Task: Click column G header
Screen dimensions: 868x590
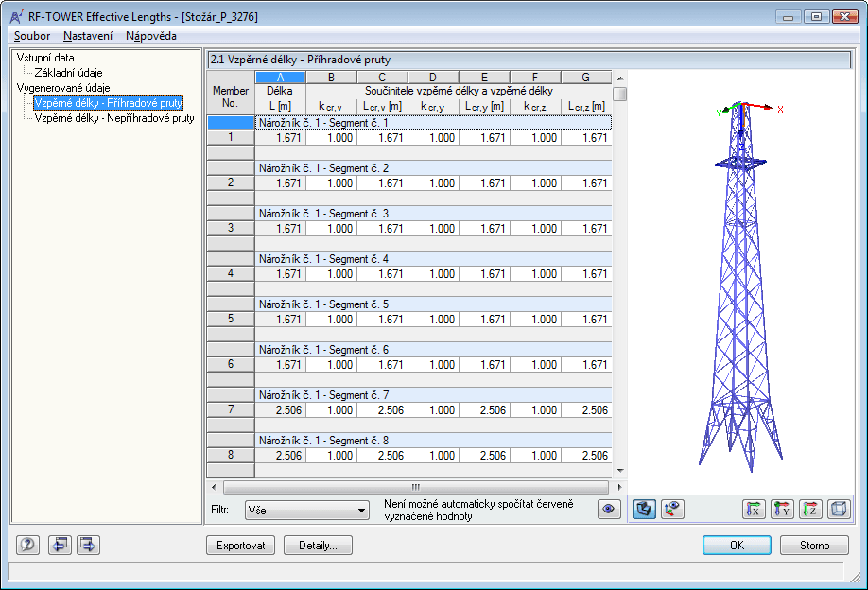Action: (x=585, y=77)
